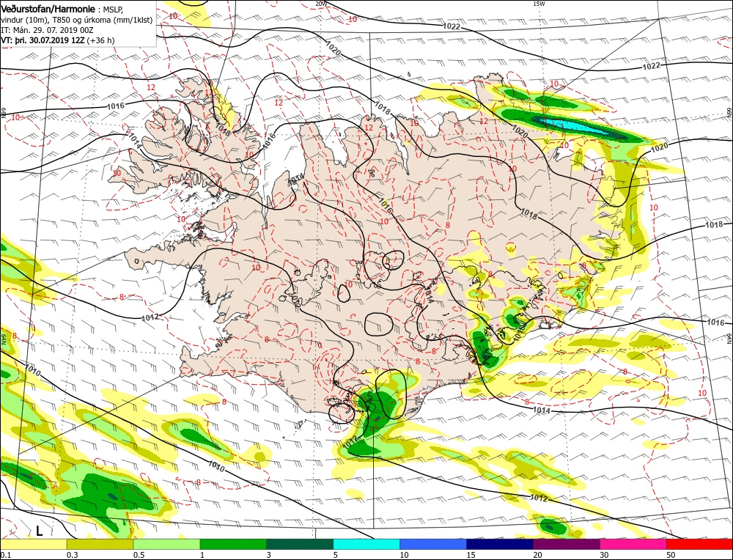Click the '0.5' legend scale value
The height and width of the screenshot is (560, 733).
[x=139, y=555]
